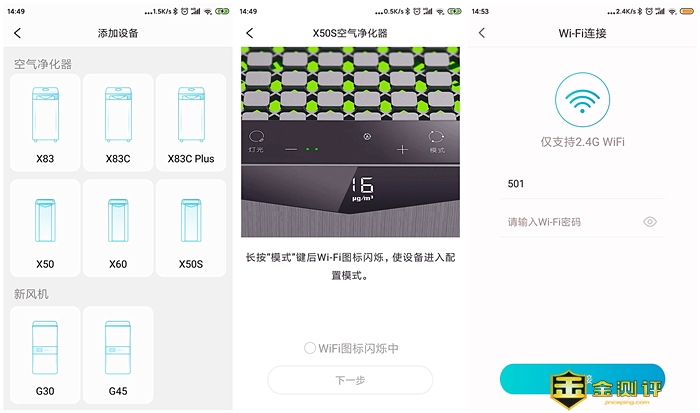
Task: Toggle Wi-Fi password visibility eye
Action: (650, 222)
